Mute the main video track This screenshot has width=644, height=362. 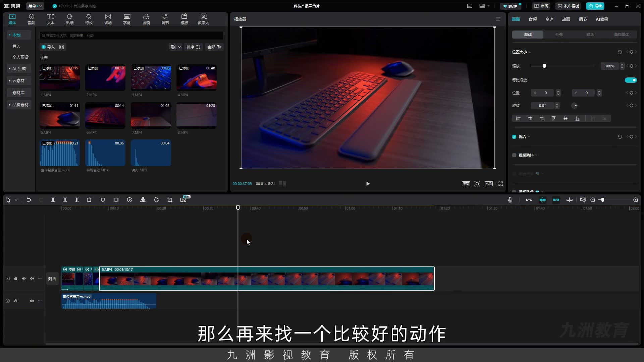click(32, 279)
